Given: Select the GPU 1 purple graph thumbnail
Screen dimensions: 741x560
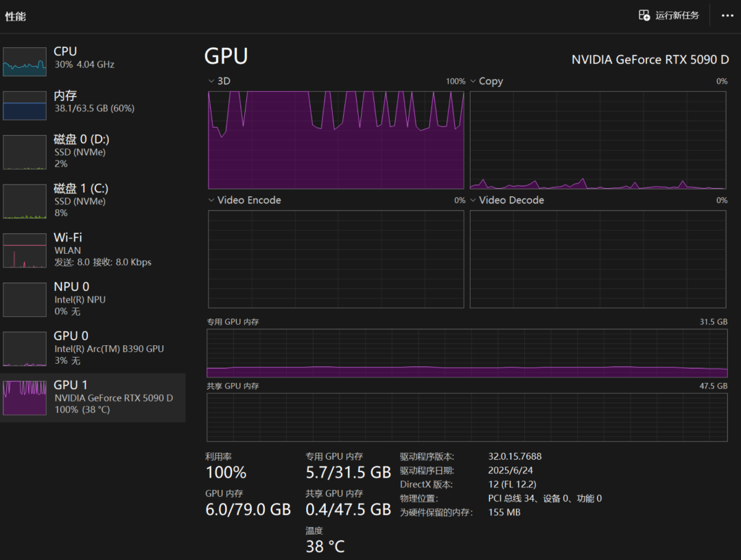Looking at the screenshot, I should [x=25, y=398].
